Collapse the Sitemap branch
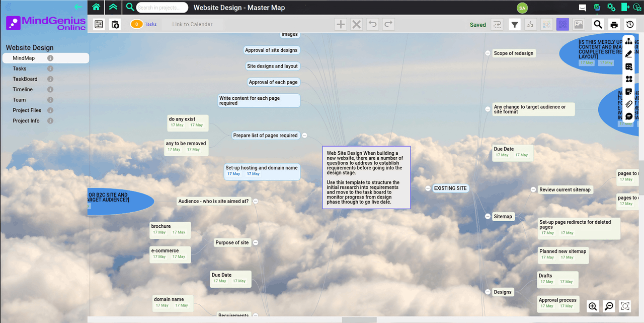Screen dimensions: 644x323 click(488, 216)
